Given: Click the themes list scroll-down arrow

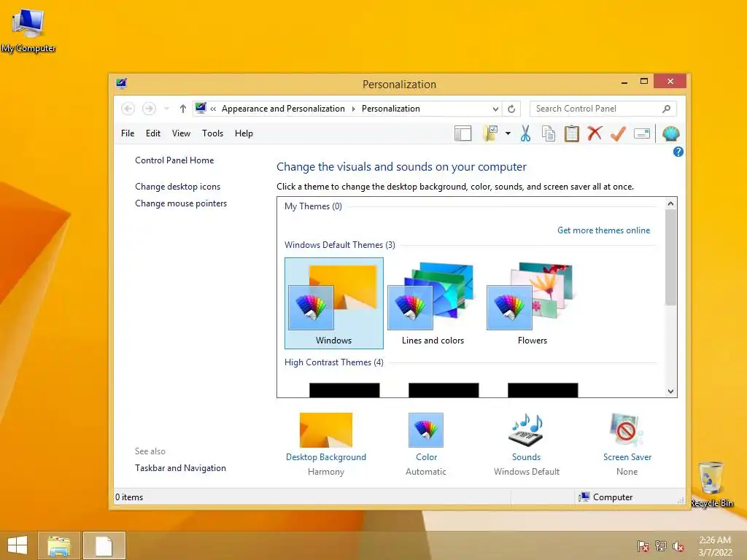Looking at the screenshot, I should click(x=671, y=392).
